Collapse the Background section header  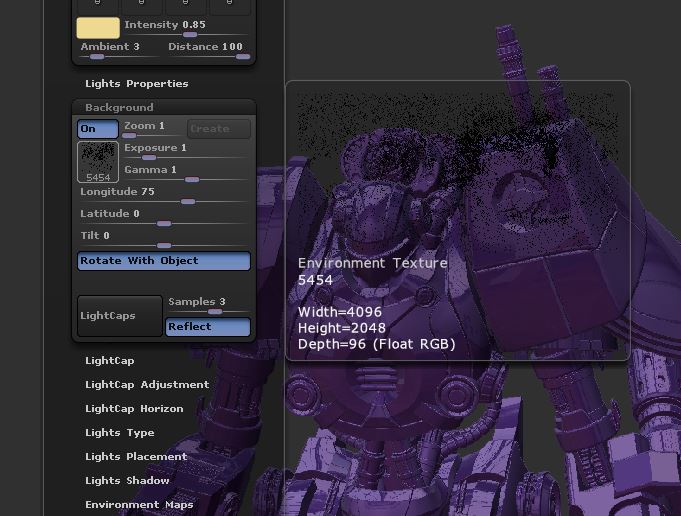coord(120,108)
